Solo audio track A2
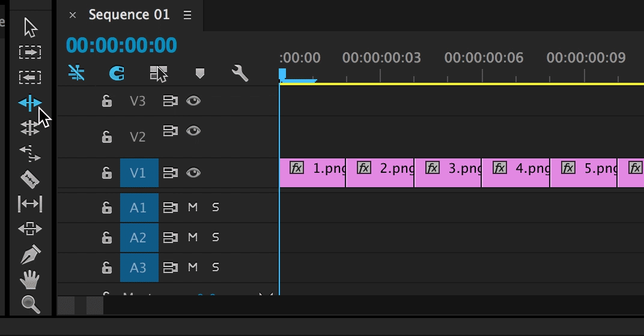Image resolution: width=644 pixels, height=336 pixels. (216, 238)
